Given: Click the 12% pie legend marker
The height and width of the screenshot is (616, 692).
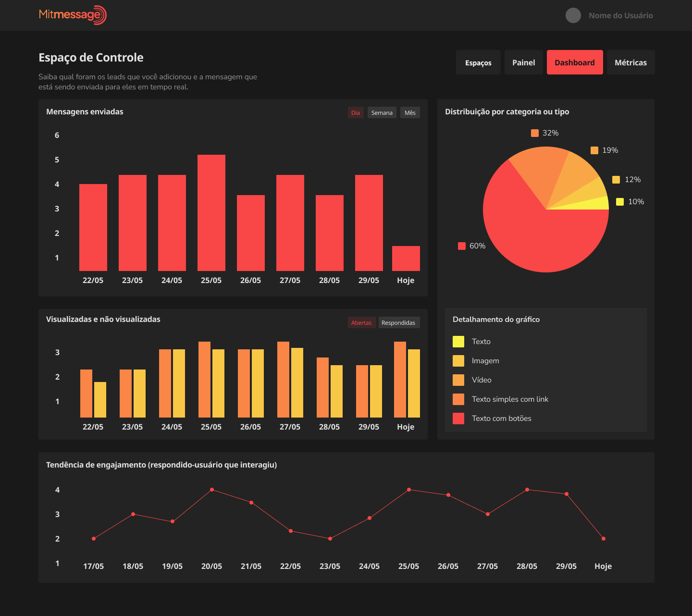Looking at the screenshot, I should pyautogui.click(x=616, y=180).
